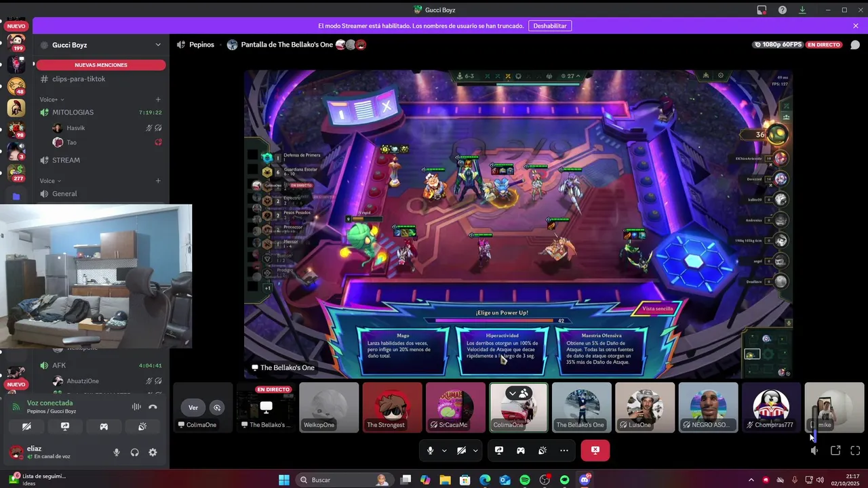Click red stop watching stream button
This screenshot has width=868, height=488.
tap(595, 450)
